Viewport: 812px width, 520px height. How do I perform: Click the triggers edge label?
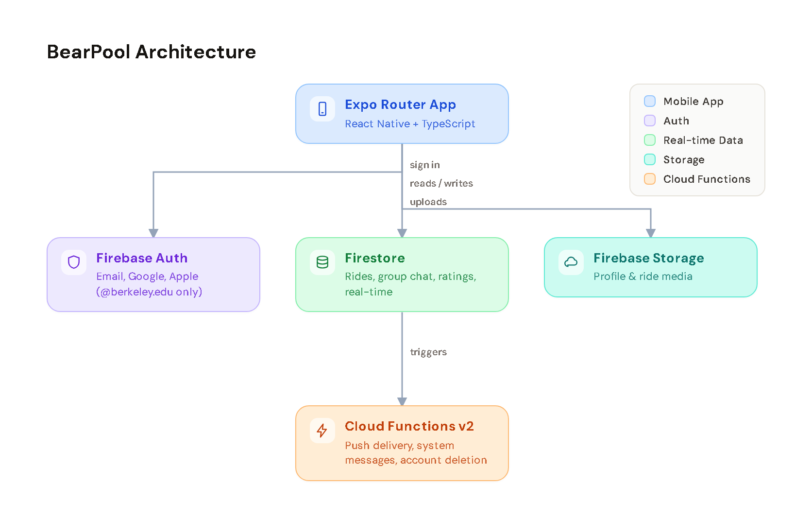click(428, 352)
